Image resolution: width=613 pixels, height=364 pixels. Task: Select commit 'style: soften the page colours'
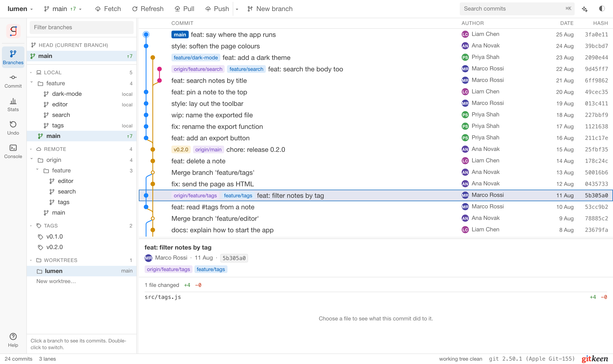click(x=376, y=46)
